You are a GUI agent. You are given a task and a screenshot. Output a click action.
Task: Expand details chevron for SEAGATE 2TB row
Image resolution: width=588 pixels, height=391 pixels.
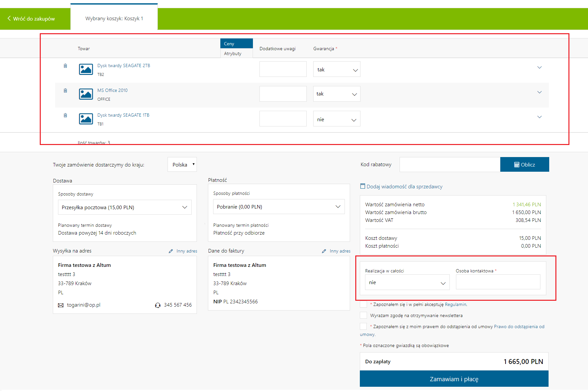pos(539,67)
